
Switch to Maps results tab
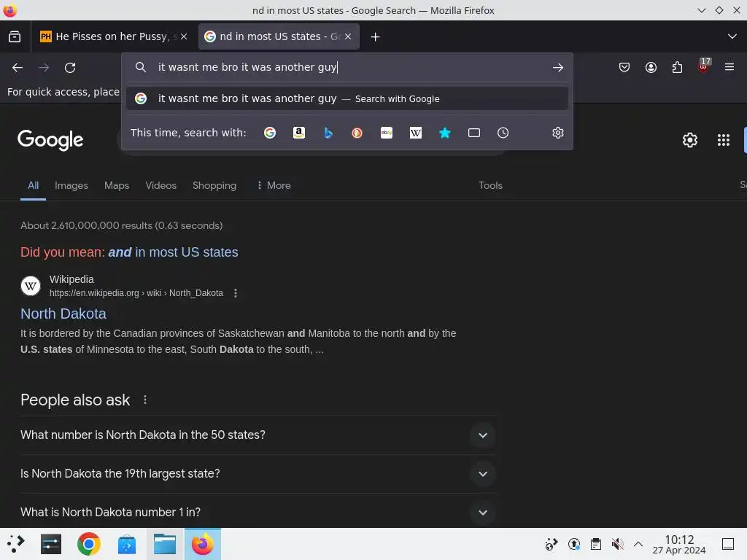(117, 185)
